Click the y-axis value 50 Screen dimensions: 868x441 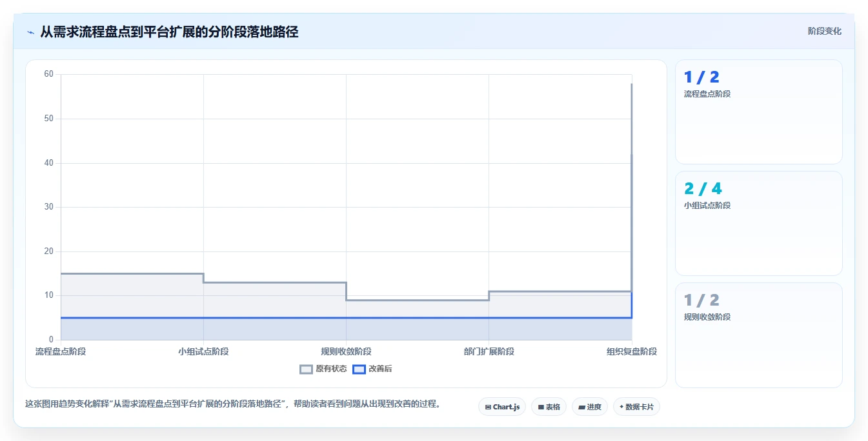48,119
